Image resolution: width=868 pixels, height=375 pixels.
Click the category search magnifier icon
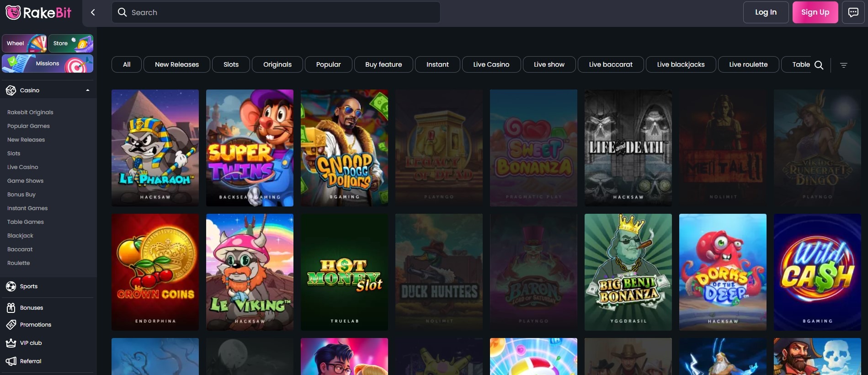click(x=819, y=65)
